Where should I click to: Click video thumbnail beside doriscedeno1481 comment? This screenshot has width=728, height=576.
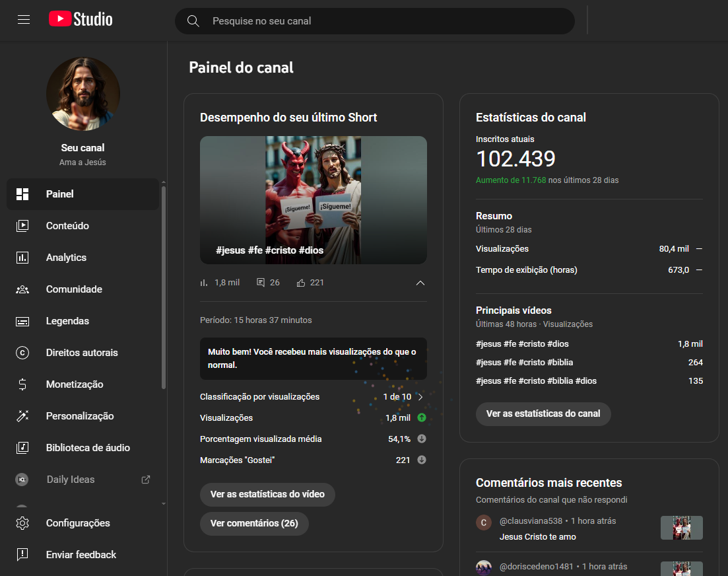click(x=682, y=569)
